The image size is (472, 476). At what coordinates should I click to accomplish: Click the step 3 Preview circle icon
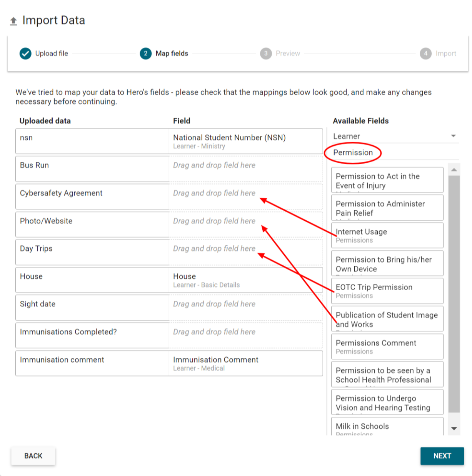click(266, 53)
